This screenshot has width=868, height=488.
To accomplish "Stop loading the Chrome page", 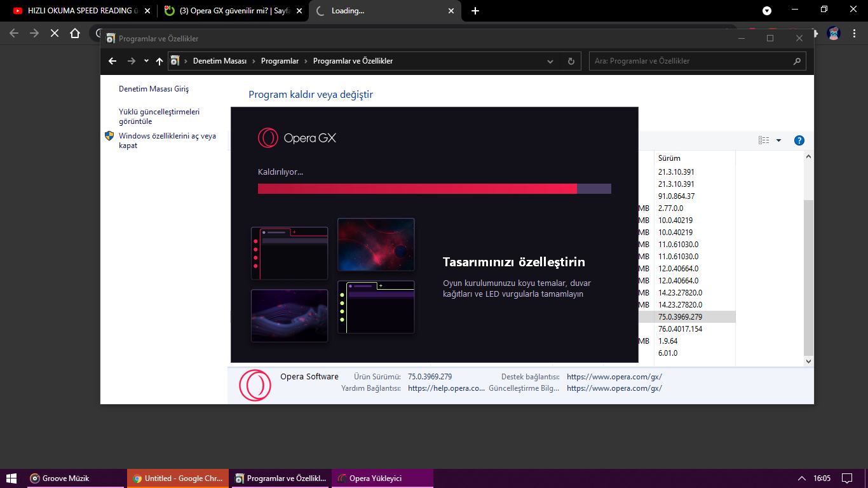I will (55, 33).
